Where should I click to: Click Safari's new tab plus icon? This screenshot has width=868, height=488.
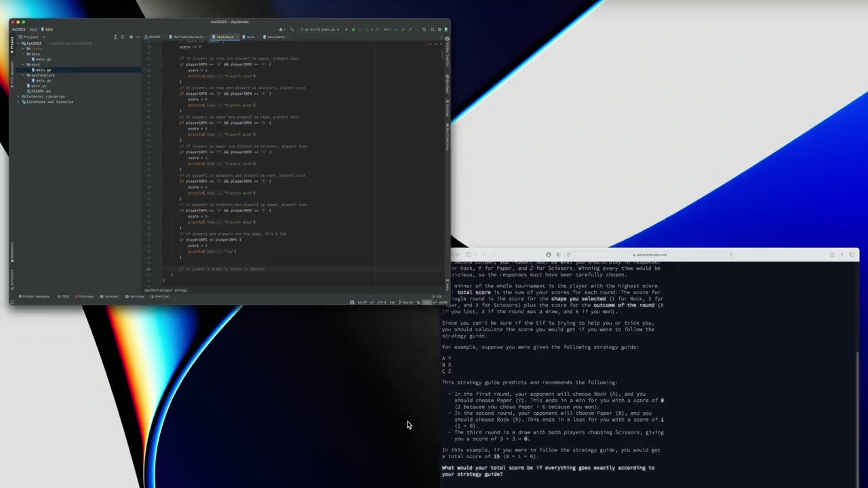tap(842, 255)
